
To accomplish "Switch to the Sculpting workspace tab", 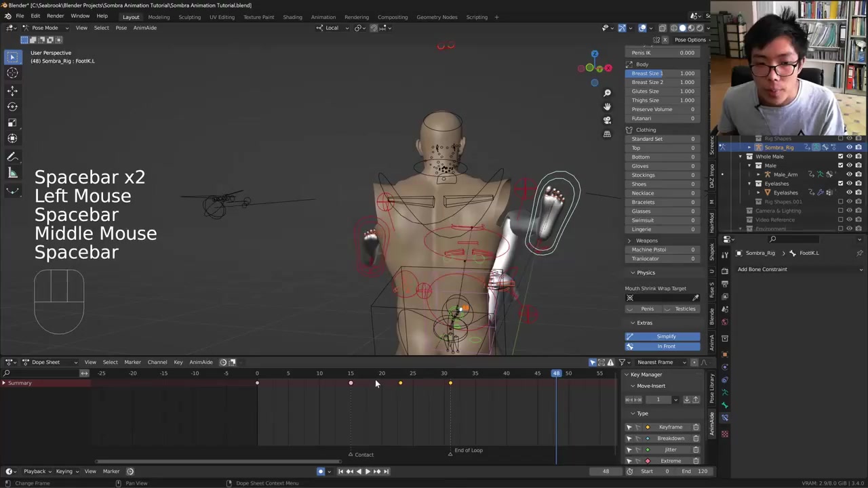I will pyautogui.click(x=189, y=17).
